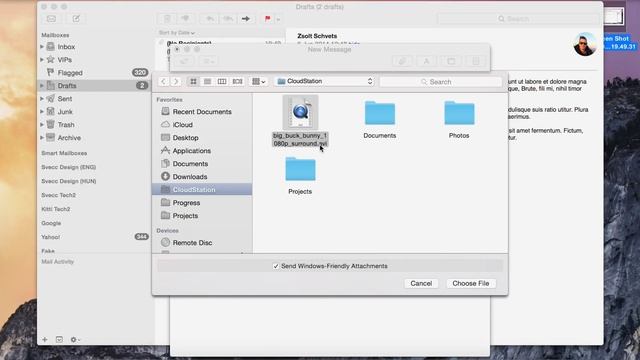The height and width of the screenshot is (360, 640).
Task: Select the Google account mailbox
Action: (51, 223)
